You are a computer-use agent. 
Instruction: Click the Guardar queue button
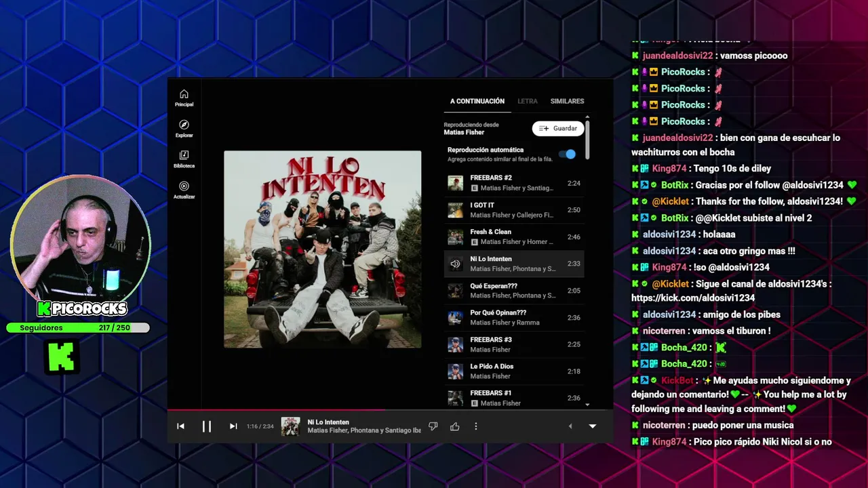click(558, 129)
